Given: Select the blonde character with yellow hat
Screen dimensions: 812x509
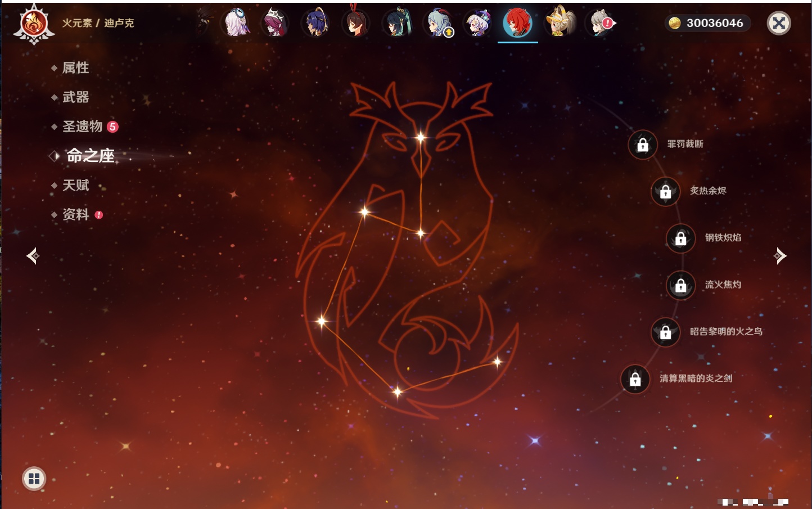Looking at the screenshot, I should coord(560,22).
